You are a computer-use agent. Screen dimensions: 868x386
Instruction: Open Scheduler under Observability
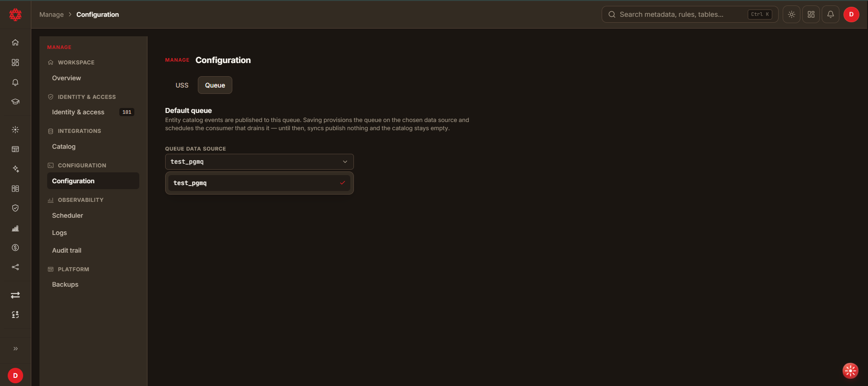click(93, 215)
